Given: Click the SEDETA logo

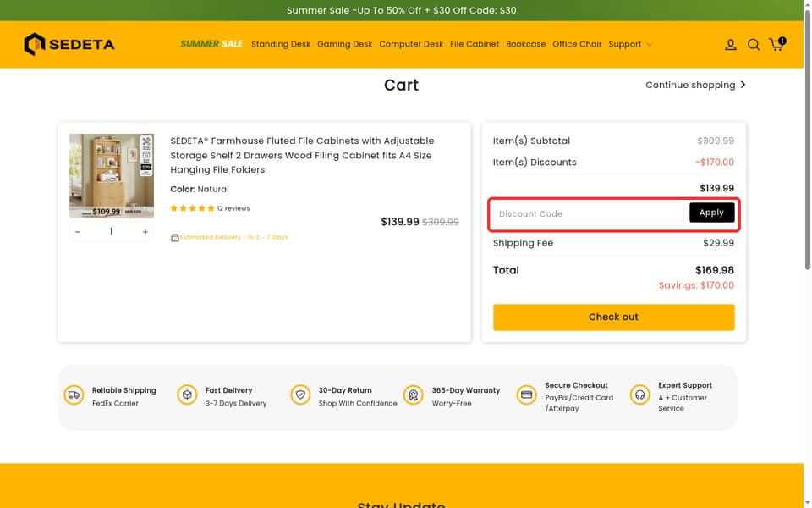Looking at the screenshot, I should click(69, 44).
